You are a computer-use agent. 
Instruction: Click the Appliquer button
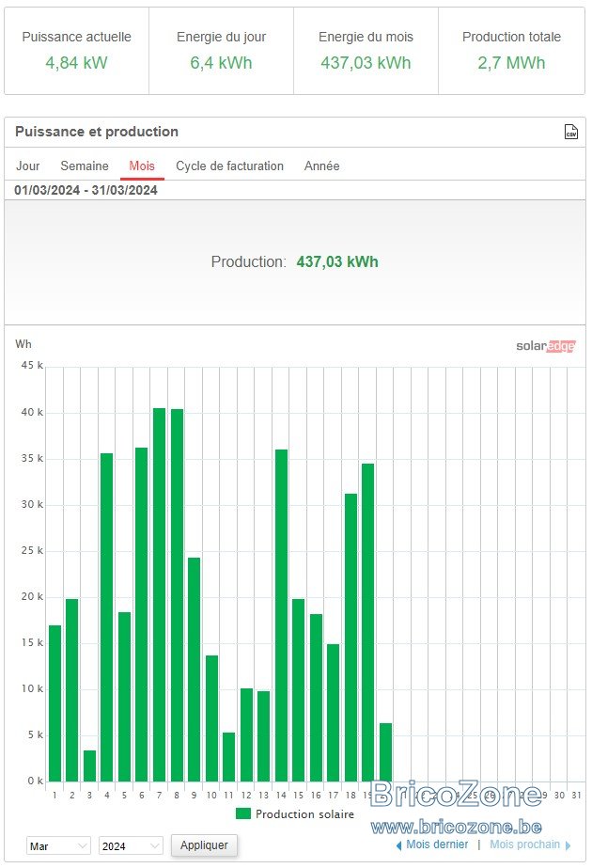pyautogui.click(x=204, y=845)
